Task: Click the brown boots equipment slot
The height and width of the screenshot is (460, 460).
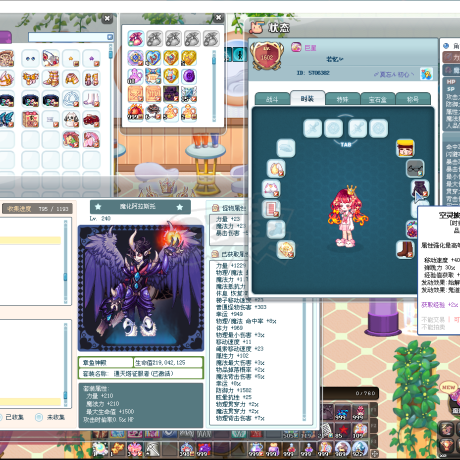Action: [405, 249]
